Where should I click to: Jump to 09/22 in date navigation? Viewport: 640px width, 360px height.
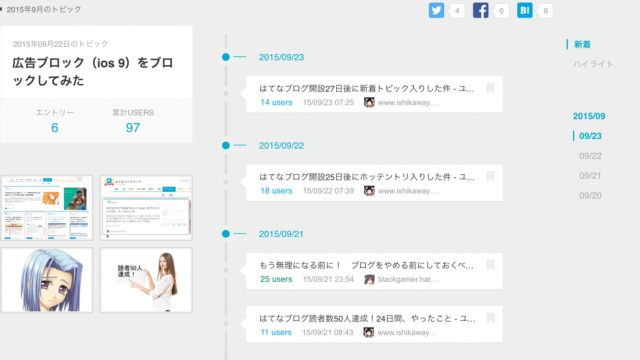tap(590, 156)
